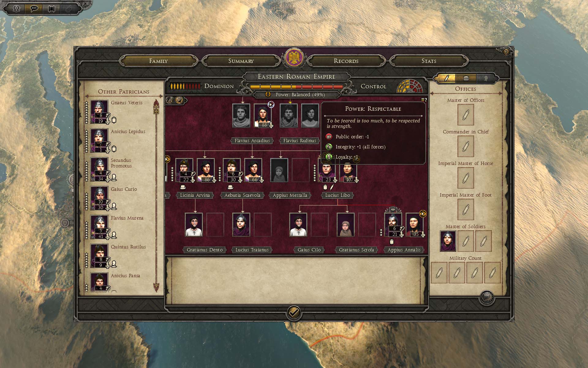Screen dimensions: 588x368
Task: Open the help question mark icon
Action: tap(506, 52)
